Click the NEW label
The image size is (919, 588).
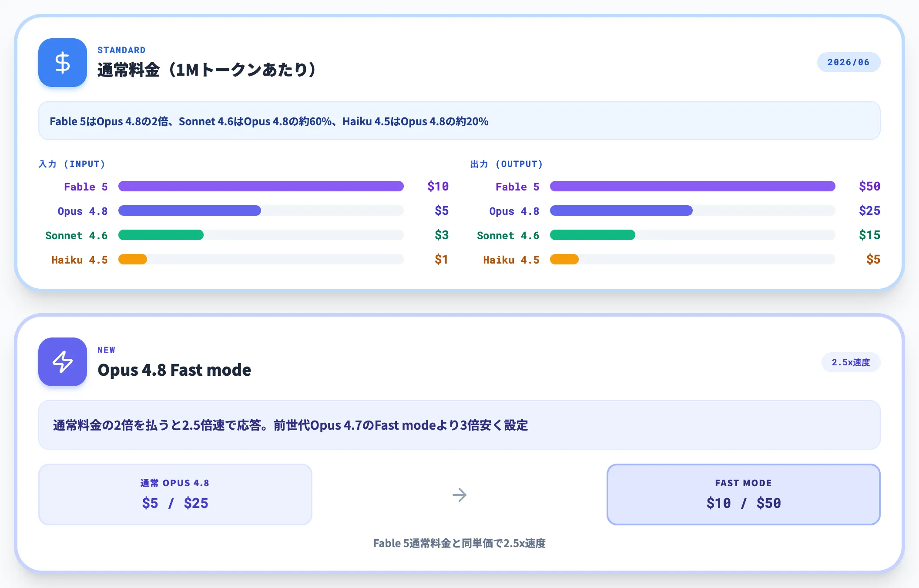click(106, 350)
